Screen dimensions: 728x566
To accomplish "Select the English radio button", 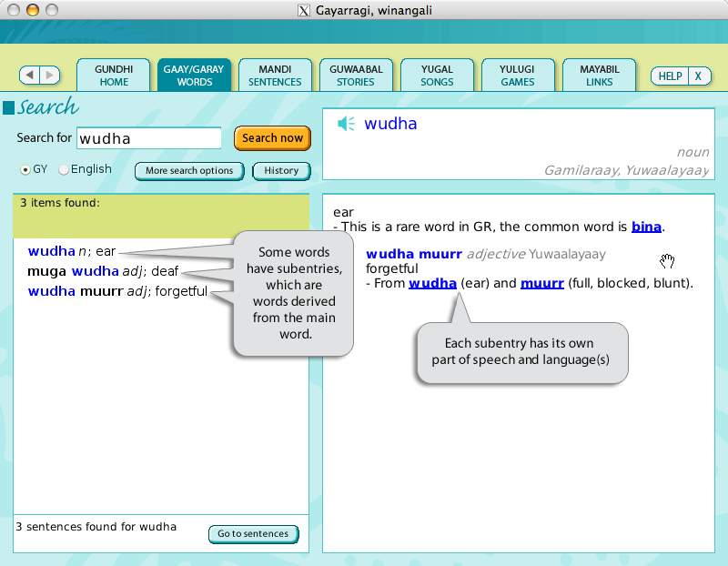I will (64, 170).
